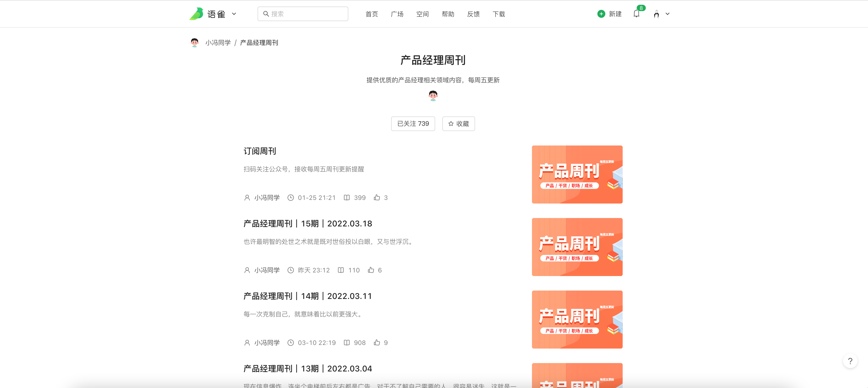
Task: Click the 小冯同学 avatar in the breadcrumb
Action: click(x=194, y=43)
